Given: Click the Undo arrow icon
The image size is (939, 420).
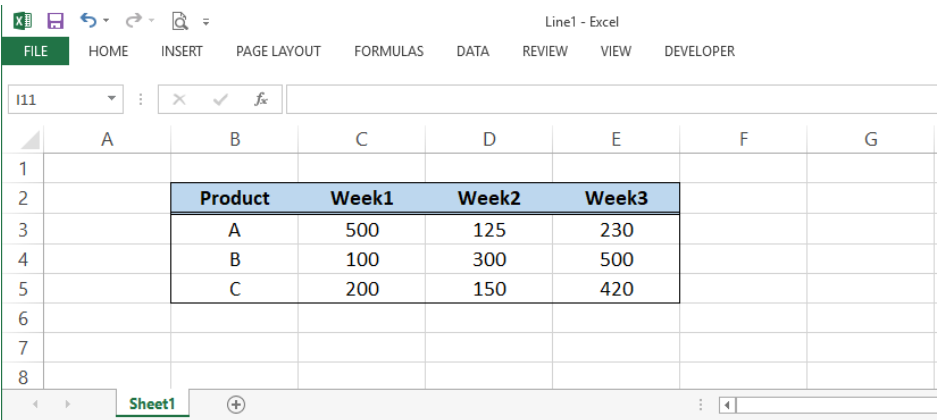Looking at the screenshot, I should pos(88,21).
